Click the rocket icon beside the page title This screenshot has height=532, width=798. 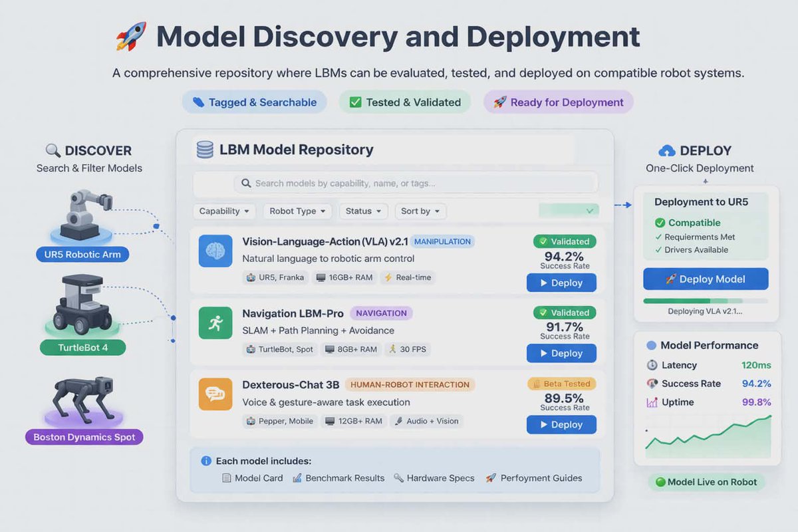(131, 37)
